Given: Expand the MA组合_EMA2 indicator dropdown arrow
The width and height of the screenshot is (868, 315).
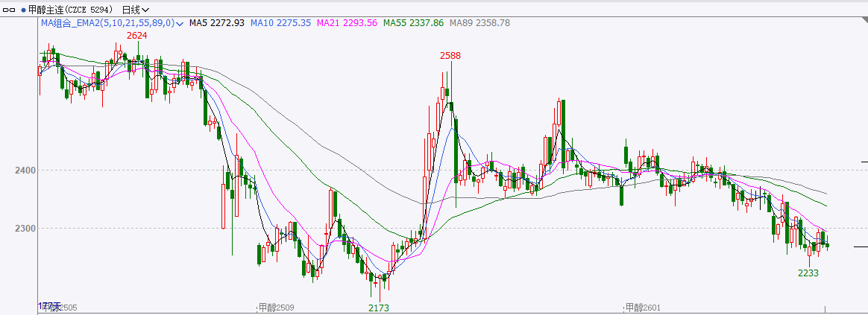Looking at the screenshot, I should 180,24.
